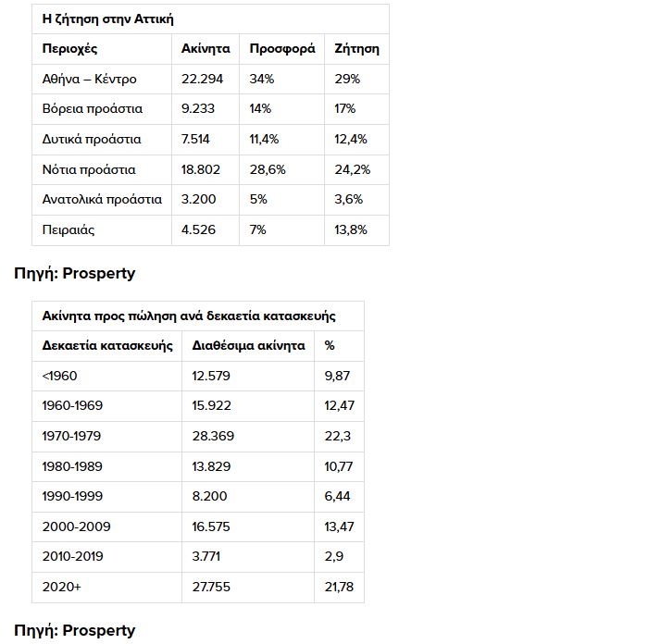Click the 28,6% supply value
The width and height of the screenshot is (661, 644).
268,169
